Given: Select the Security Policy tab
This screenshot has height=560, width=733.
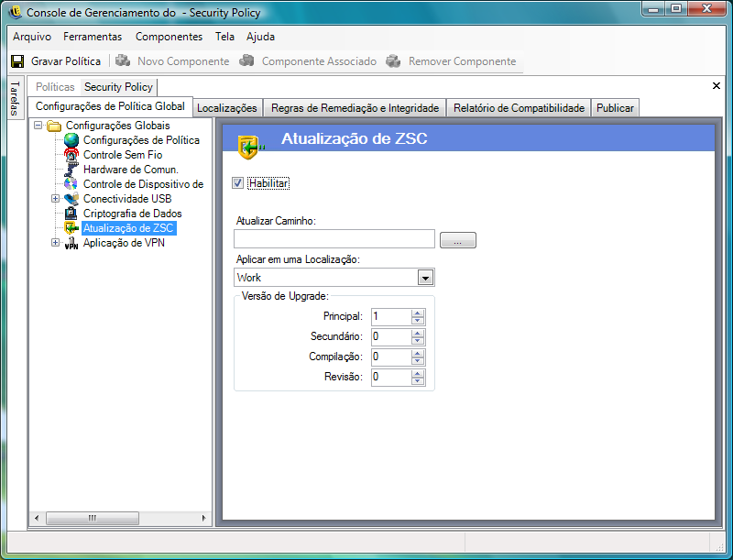Looking at the screenshot, I should click(x=119, y=87).
